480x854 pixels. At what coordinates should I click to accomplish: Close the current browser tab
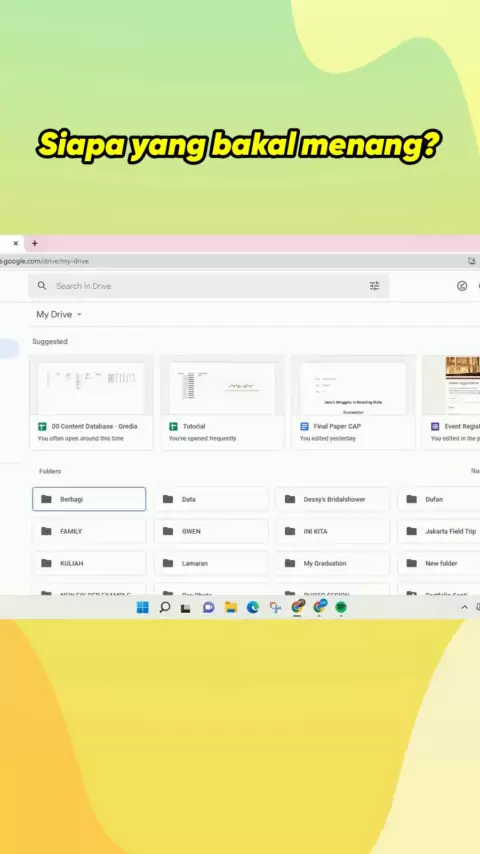pyautogui.click(x=15, y=243)
